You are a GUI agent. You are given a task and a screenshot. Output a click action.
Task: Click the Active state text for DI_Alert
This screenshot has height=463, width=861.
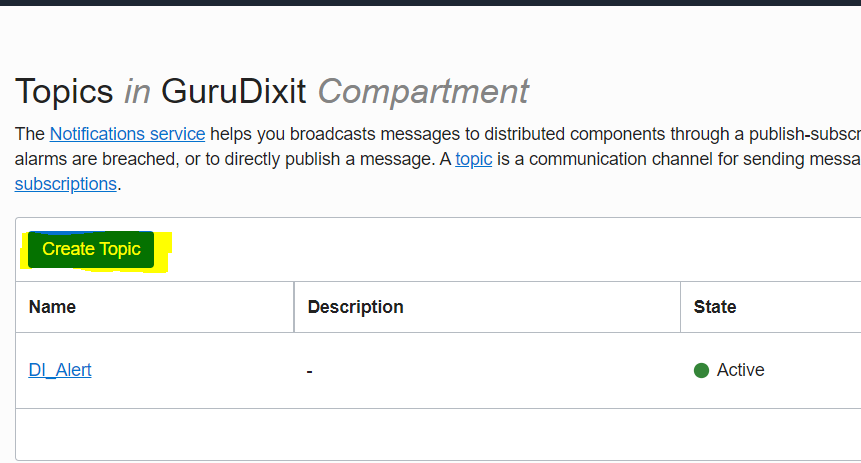click(x=740, y=370)
